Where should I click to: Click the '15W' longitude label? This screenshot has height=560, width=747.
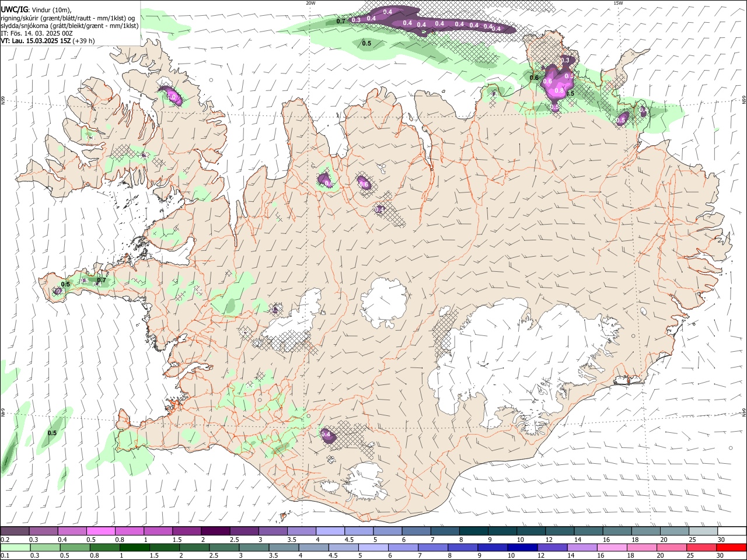(x=617, y=3)
